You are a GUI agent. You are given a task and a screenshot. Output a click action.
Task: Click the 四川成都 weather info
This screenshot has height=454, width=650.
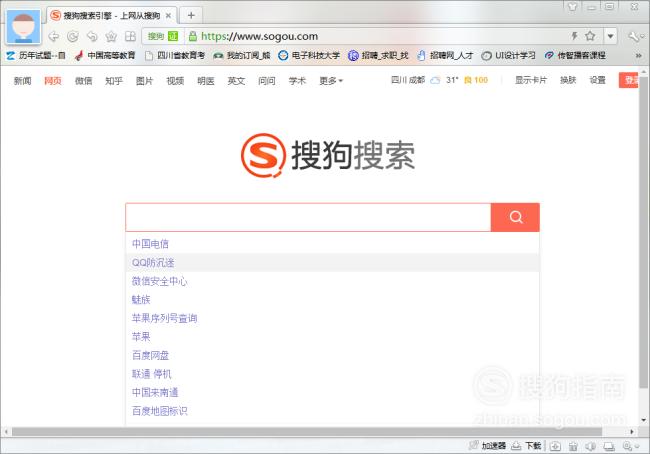[x=439, y=80]
